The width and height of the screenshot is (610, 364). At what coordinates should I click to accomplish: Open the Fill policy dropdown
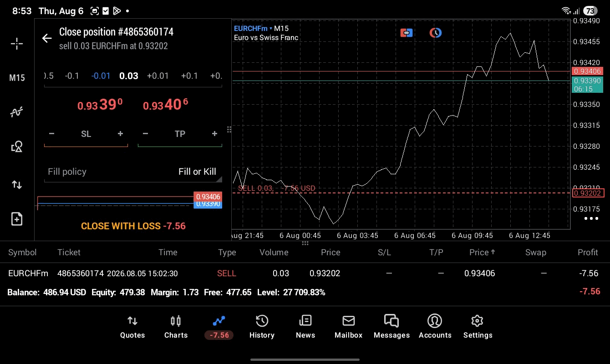[x=133, y=172]
